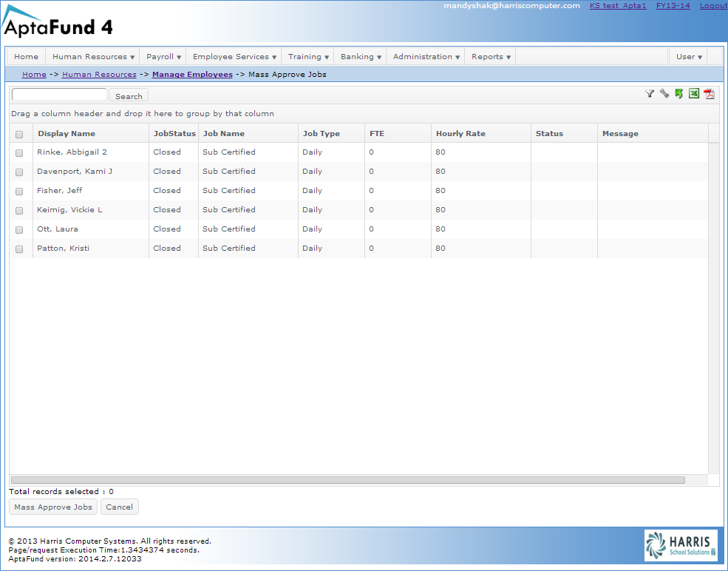
Task: Click the KS test Apta1 link
Action: pos(618,6)
